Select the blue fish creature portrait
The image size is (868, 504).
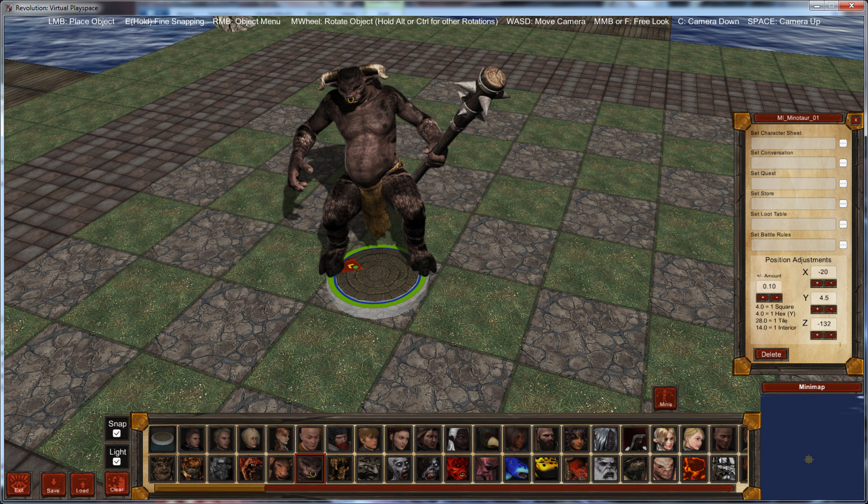[517, 468]
